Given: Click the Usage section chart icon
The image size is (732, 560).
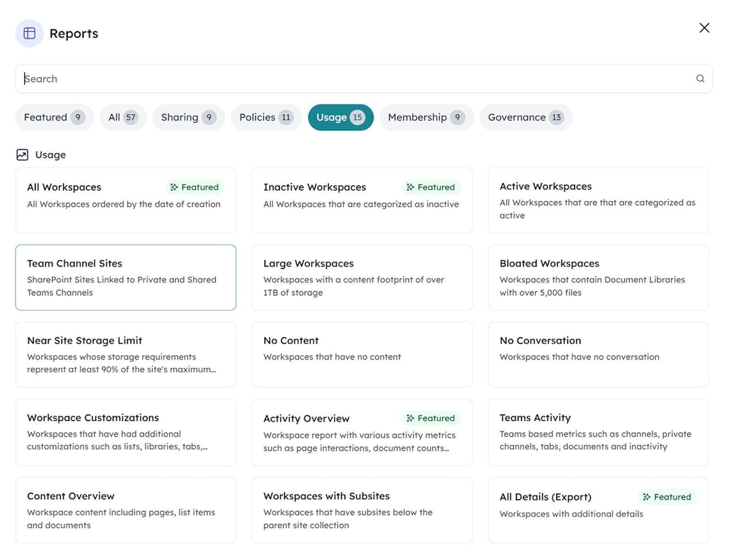Looking at the screenshot, I should [x=22, y=155].
